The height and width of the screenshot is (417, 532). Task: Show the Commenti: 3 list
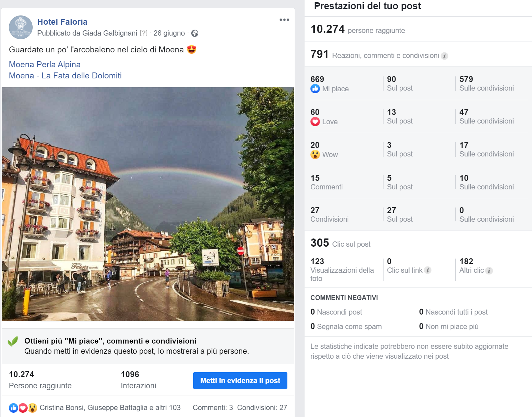tap(213, 408)
